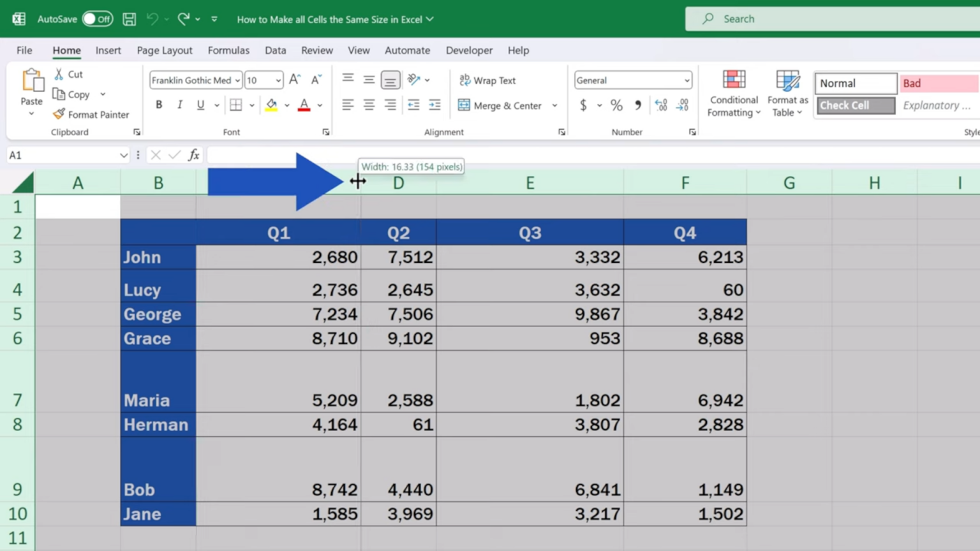
Task: Enable Wrap Text for selection
Action: (487, 80)
